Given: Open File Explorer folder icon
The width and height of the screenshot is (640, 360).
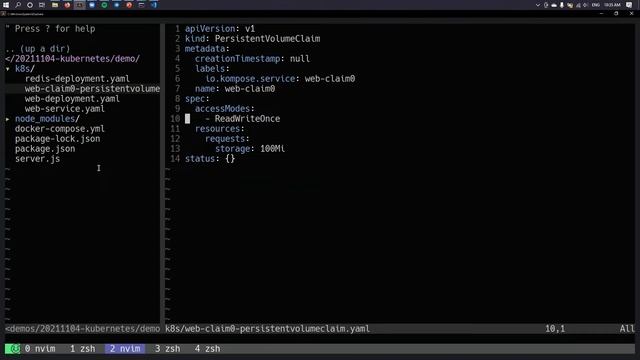Looking at the screenshot, I should pos(55,5).
